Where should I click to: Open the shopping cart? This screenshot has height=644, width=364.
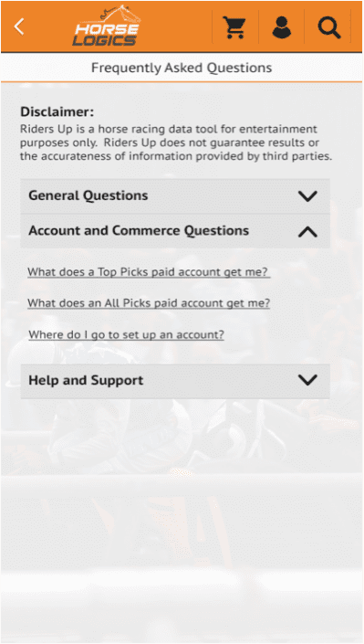pyautogui.click(x=234, y=27)
